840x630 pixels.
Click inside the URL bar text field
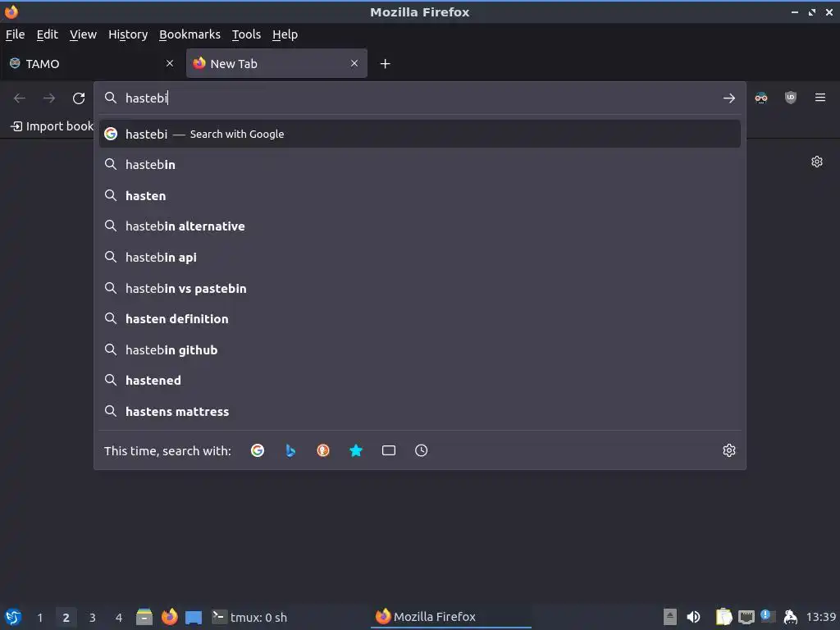tap(421, 98)
